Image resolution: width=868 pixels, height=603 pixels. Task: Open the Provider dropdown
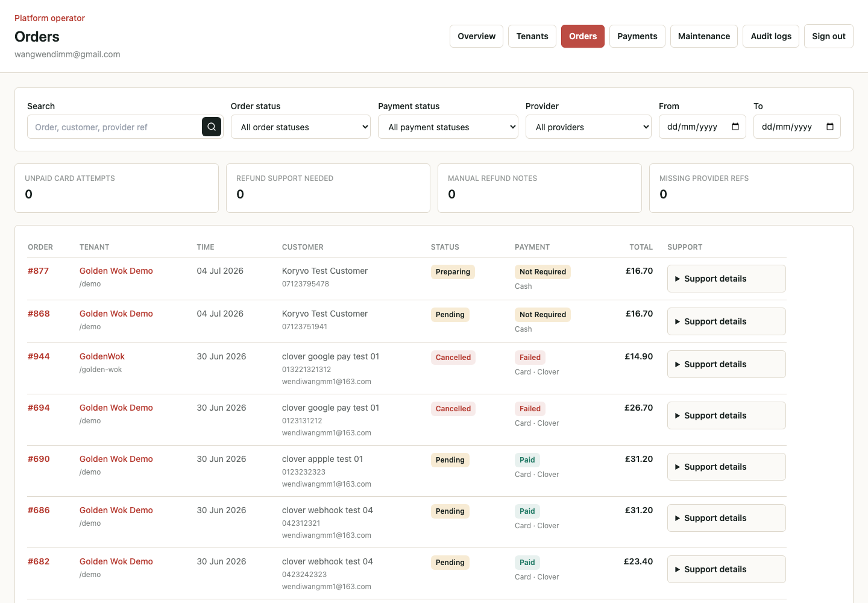pyautogui.click(x=588, y=127)
